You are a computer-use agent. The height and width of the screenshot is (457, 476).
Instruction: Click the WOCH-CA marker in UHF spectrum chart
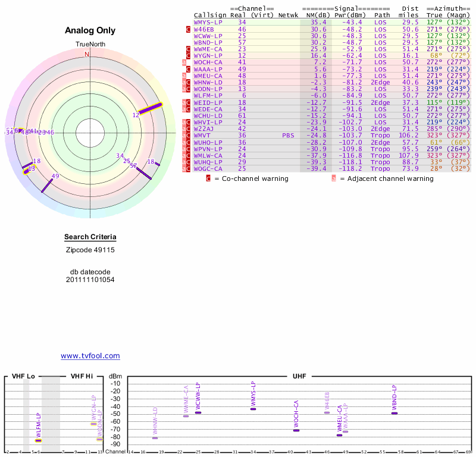point(296,430)
